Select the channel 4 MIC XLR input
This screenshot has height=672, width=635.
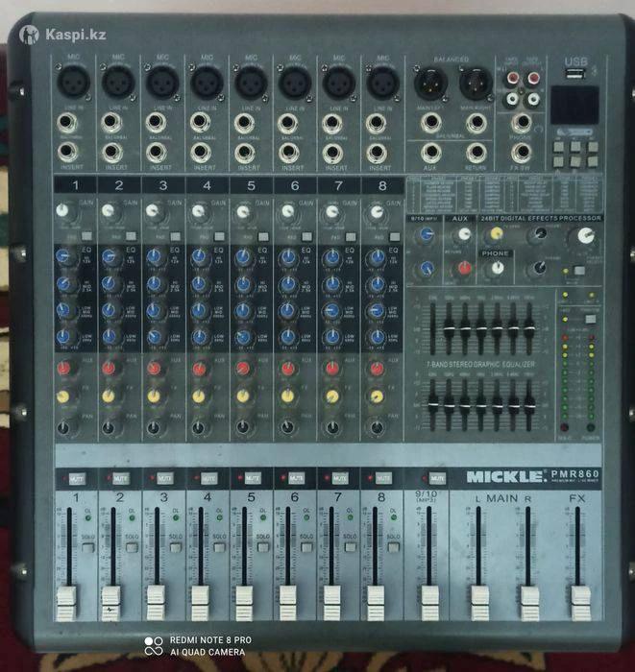(207, 83)
